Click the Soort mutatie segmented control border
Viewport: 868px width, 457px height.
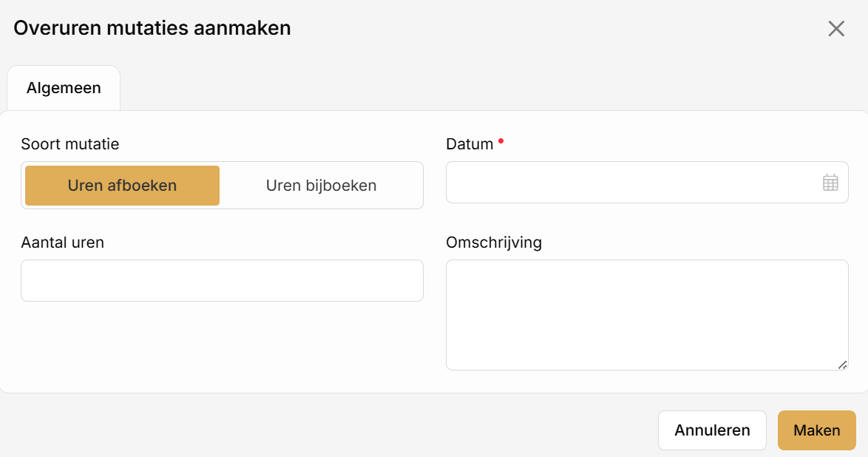(222, 162)
